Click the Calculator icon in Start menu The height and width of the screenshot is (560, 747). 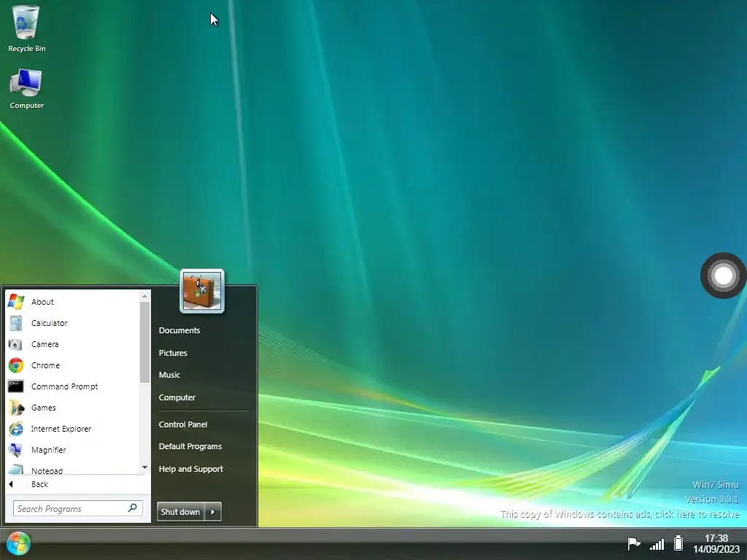click(x=16, y=323)
